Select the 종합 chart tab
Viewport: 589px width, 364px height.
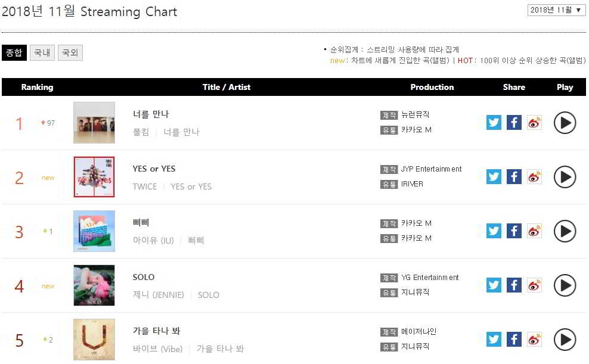14,52
